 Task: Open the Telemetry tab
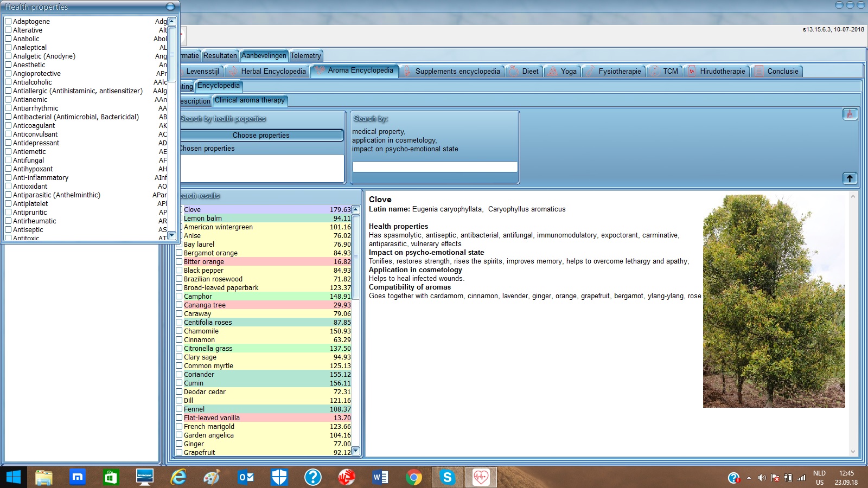(305, 56)
